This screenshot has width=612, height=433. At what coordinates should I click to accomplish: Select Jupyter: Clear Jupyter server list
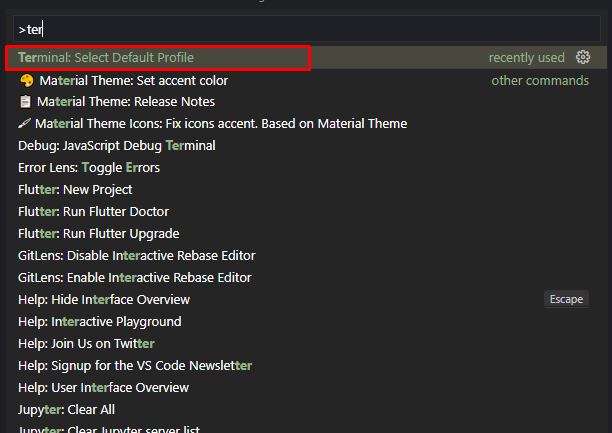tap(306, 428)
